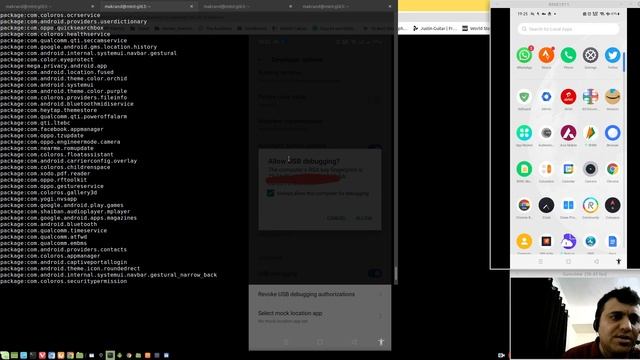Open the Linux Mint start menu
Screen dimensions: 640x360
click(4, 356)
